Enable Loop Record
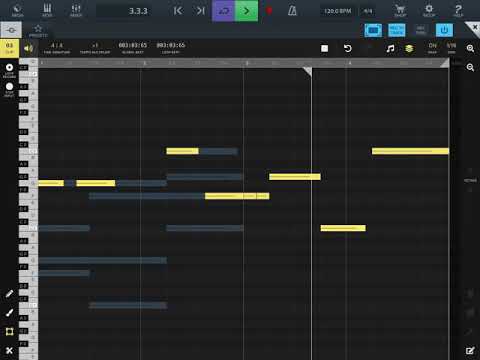 (x=9, y=71)
